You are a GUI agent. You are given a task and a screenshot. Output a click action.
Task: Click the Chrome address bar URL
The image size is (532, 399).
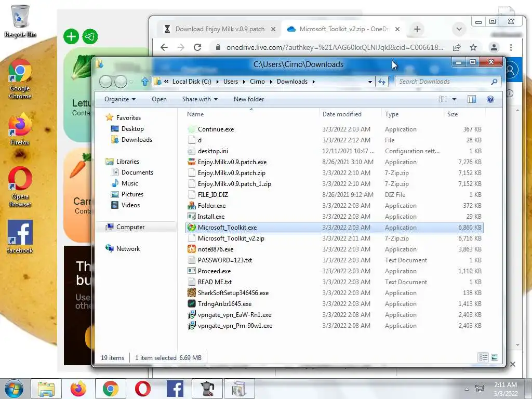335,47
